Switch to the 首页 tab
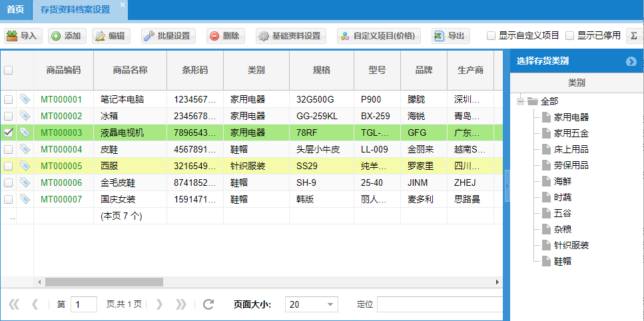The height and width of the screenshot is (321, 644). (15, 9)
